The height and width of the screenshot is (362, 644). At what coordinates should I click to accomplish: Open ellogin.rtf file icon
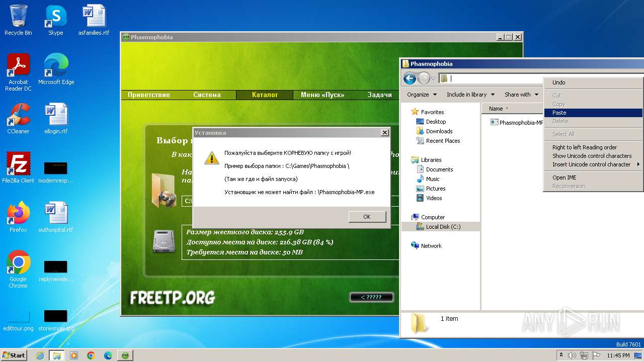pos(56,119)
